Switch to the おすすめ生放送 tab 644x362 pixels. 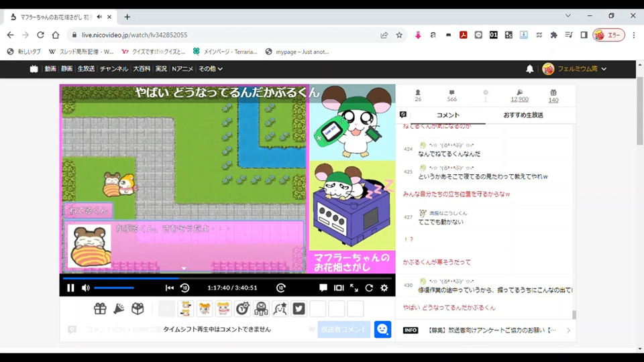pos(523,115)
